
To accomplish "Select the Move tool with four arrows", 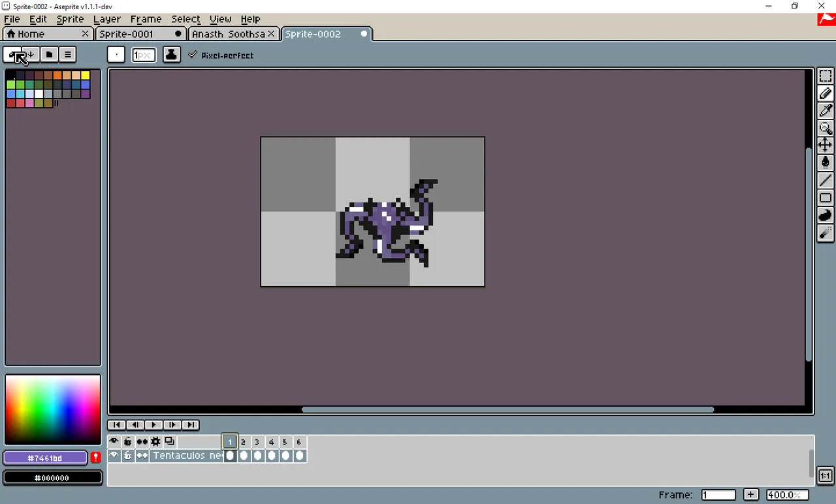I will [826, 145].
